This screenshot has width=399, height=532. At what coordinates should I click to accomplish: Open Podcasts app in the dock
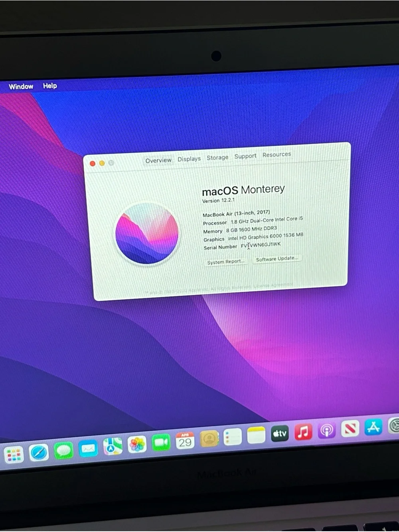327,430
